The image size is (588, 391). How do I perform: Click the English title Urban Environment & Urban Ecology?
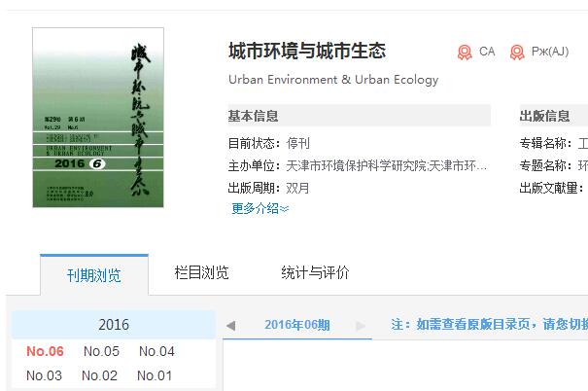pyautogui.click(x=333, y=80)
